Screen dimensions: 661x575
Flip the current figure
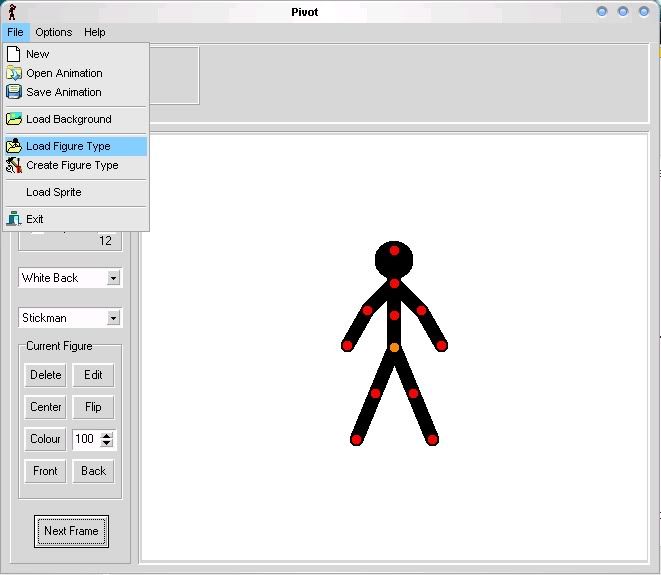click(93, 407)
